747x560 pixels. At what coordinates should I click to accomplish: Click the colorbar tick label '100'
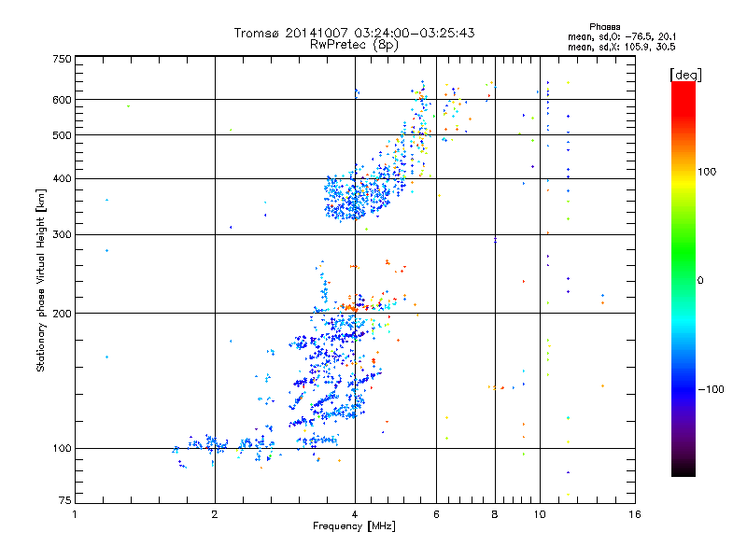pos(707,172)
